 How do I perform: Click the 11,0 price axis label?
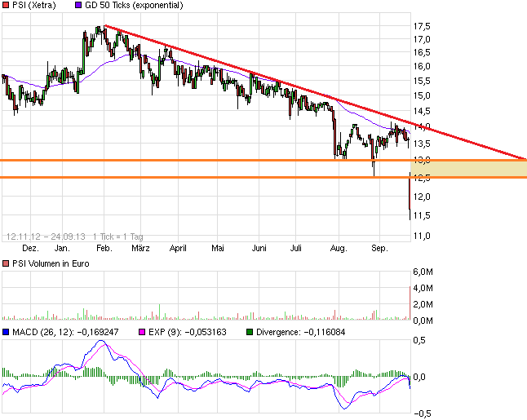pyautogui.click(x=422, y=236)
